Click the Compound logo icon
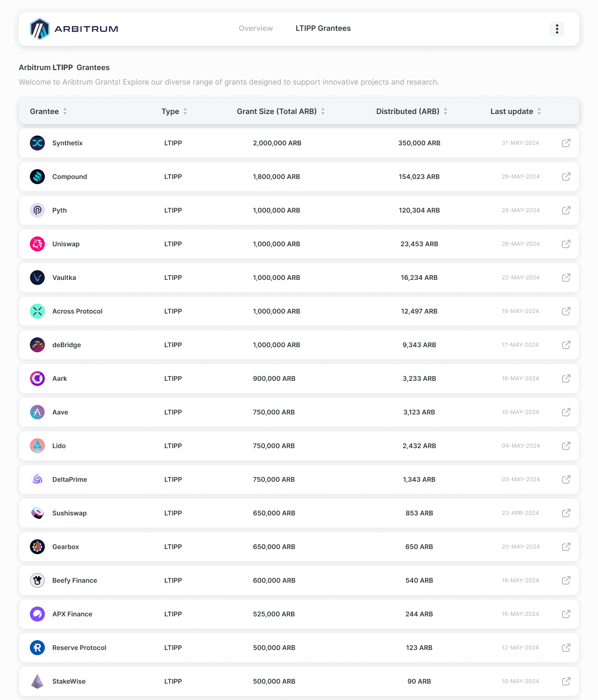 point(37,177)
